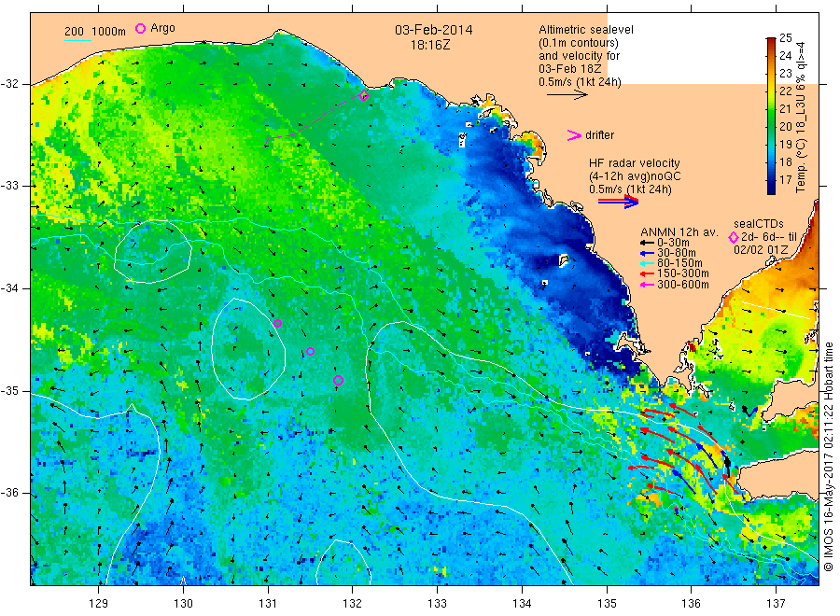840x616 pixels.
Task: Click the "150-300m" depth range label
Action: pos(683,273)
